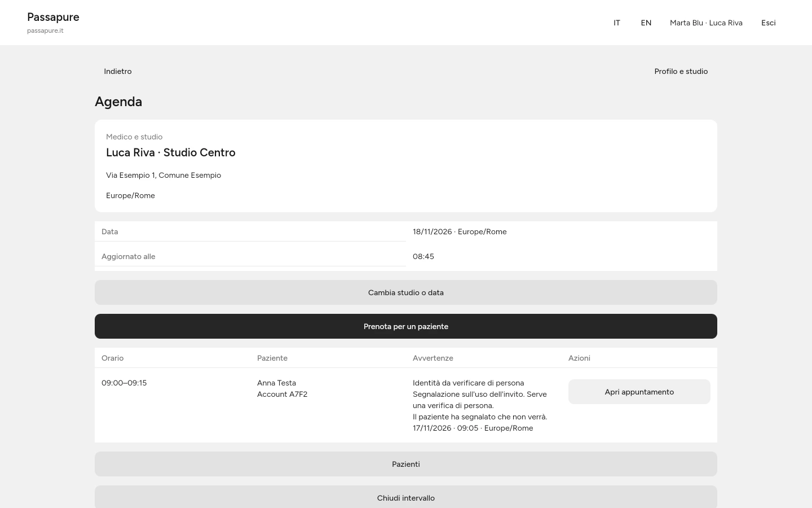Click patient name Anna Testa
Image resolution: width=812 pixels, height=508 pixels.
(276, 383)
